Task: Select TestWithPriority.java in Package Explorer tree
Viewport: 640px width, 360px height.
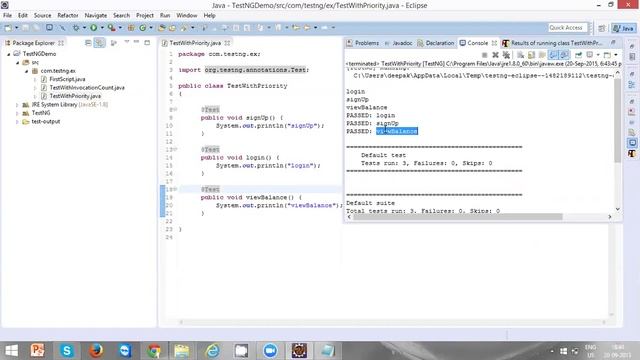Action: click(75, 96)
